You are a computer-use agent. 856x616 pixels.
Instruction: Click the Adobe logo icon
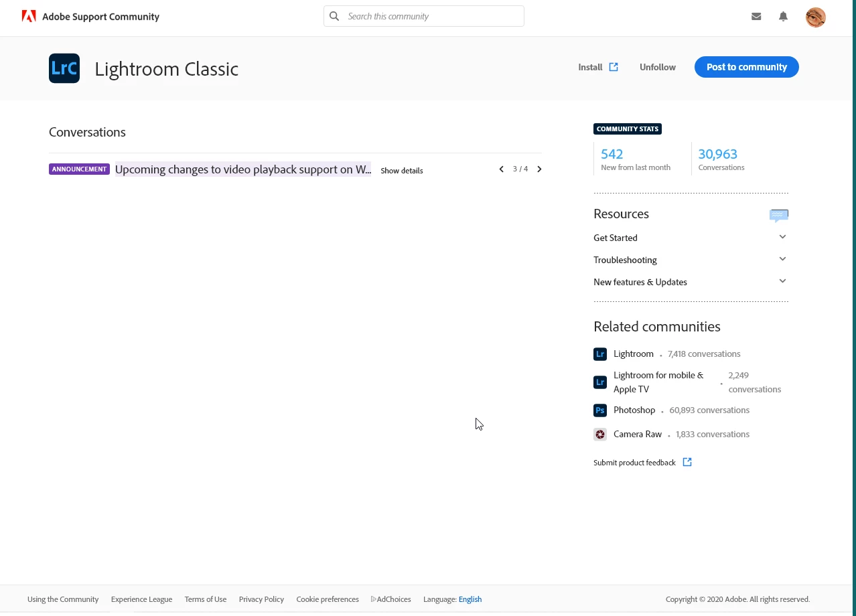(29, 16)
